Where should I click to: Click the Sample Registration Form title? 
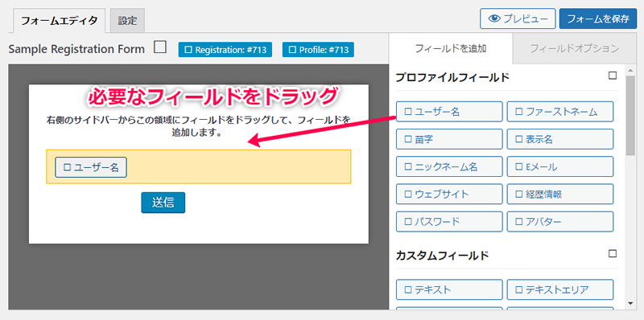76,49
